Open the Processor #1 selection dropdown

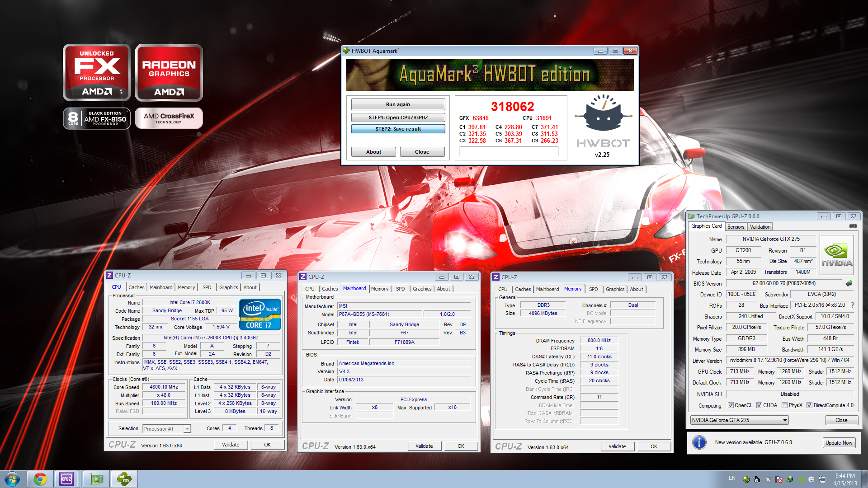[x=167, y=428]
